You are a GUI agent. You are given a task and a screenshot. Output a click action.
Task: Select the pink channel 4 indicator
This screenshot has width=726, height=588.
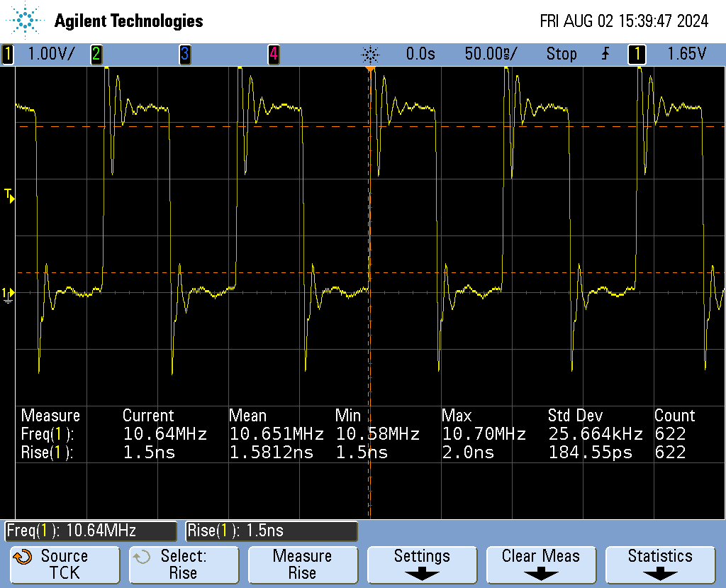coord(273,54)
